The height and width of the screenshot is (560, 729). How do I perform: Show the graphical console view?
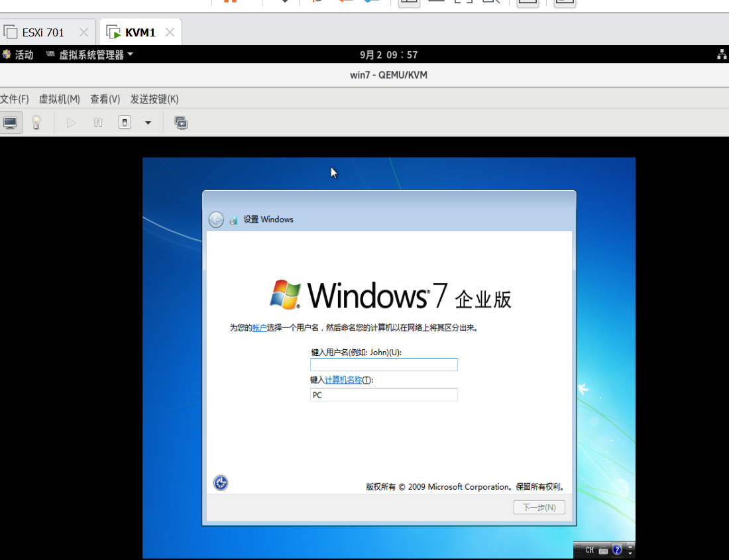(10, 123)
